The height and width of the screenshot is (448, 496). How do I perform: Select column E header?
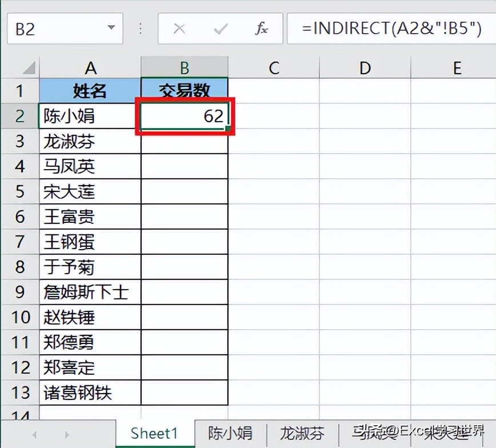click(454, 67)
